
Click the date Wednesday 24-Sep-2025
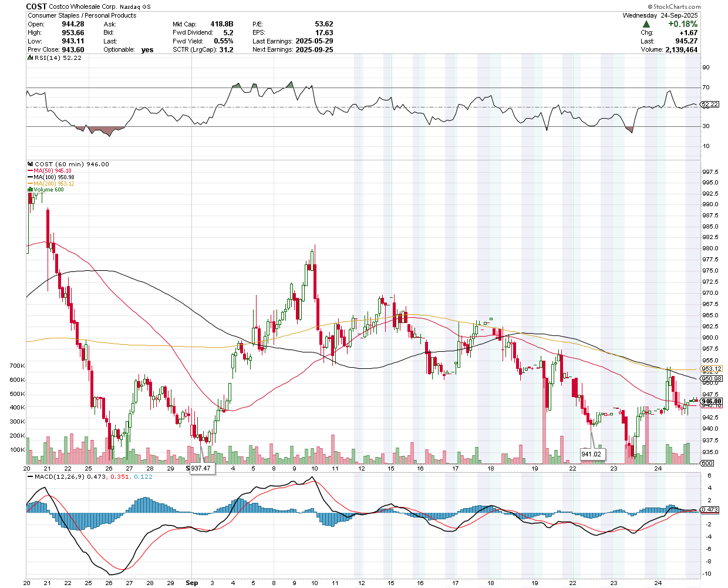660,15
